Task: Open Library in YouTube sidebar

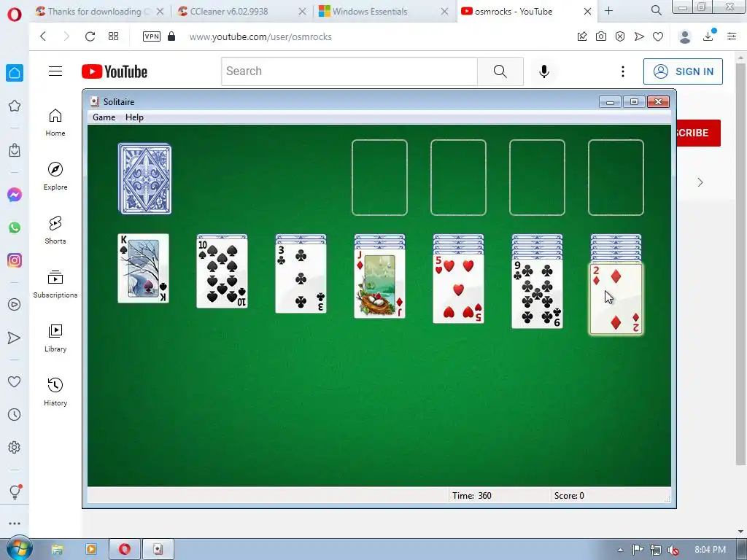Action: click(55, 338)
